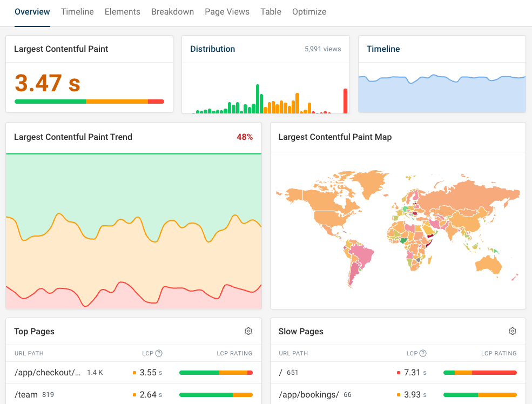
Task: Click the 48% trend percentage
Action: tap(246, 137)
